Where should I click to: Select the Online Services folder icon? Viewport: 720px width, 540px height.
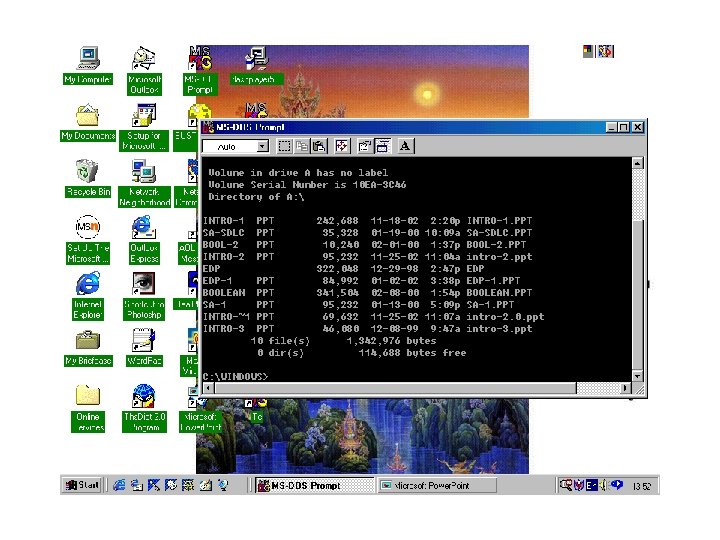[88, 408]
